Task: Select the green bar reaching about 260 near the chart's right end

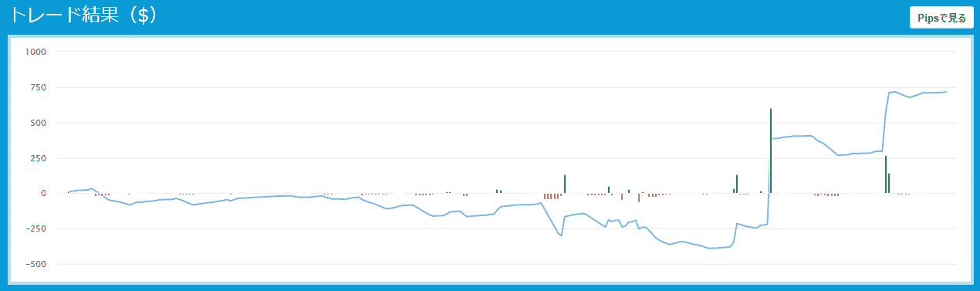Action: pyautogui.click(x=886, y=174)
